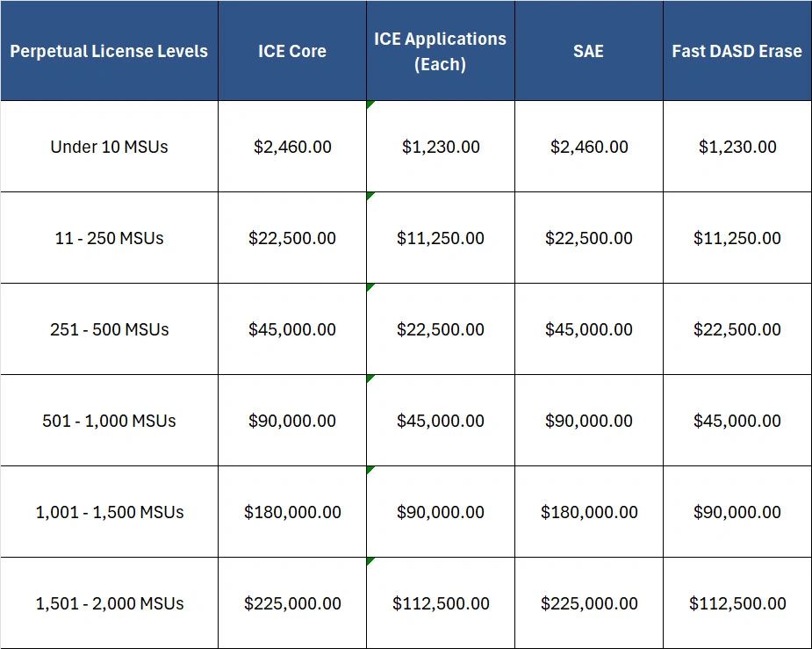Click green indicator triangle in $1,230.00 ICE Applications cell
Viewport: 812px width, 649px height.
point(370,105)
